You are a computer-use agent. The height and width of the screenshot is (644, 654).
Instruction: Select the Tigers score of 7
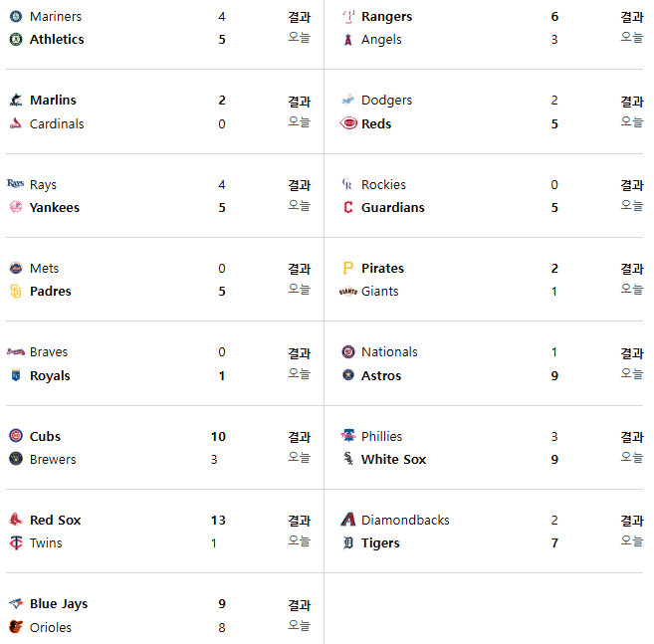pyautogui.click(x=554, y=542)
